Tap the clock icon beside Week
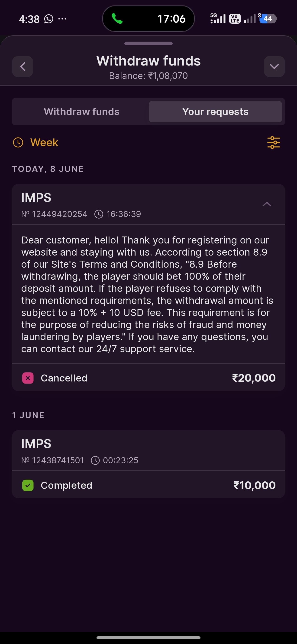Image resolution: width=297 pixels, height=644 pixels. pyautogui.click(x=18, y=142)
